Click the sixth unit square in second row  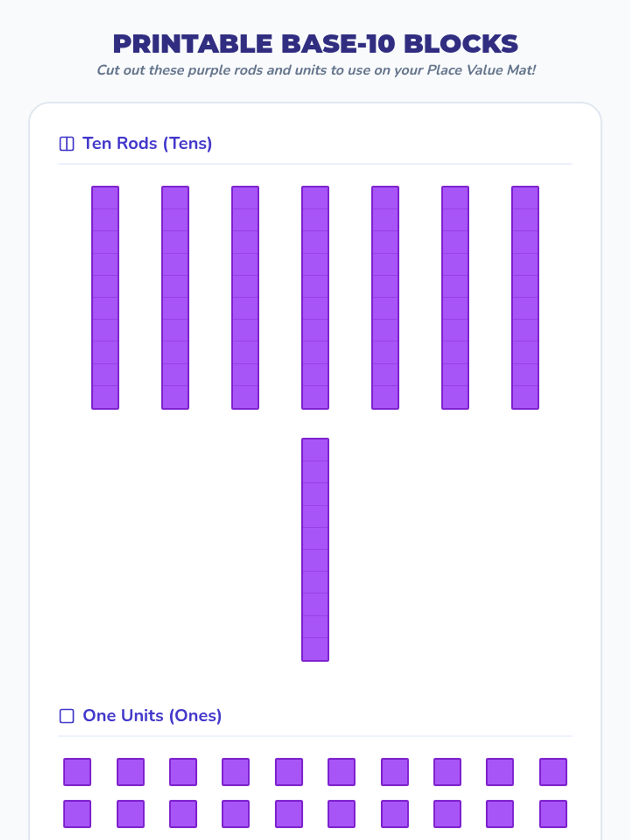coord(341,814)
